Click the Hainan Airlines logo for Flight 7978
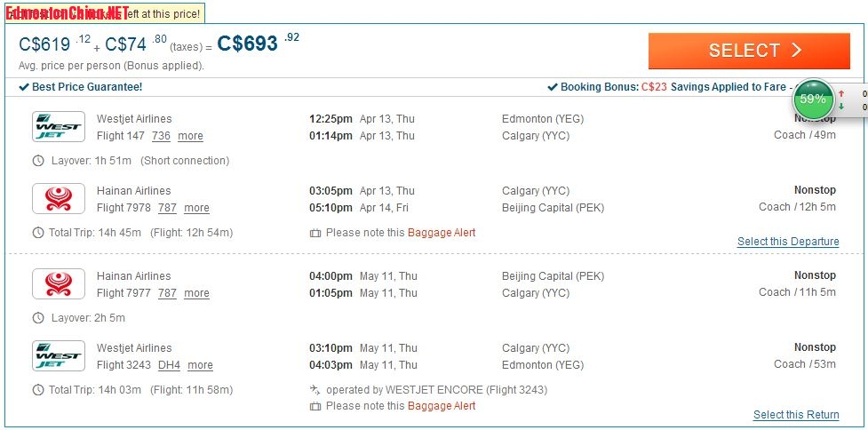Screen dimensions: 868x430 tap(59, 199)
